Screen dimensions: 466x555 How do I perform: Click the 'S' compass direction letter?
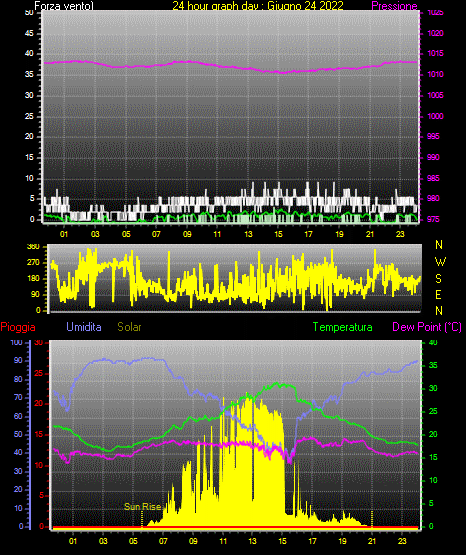[438, 279]
